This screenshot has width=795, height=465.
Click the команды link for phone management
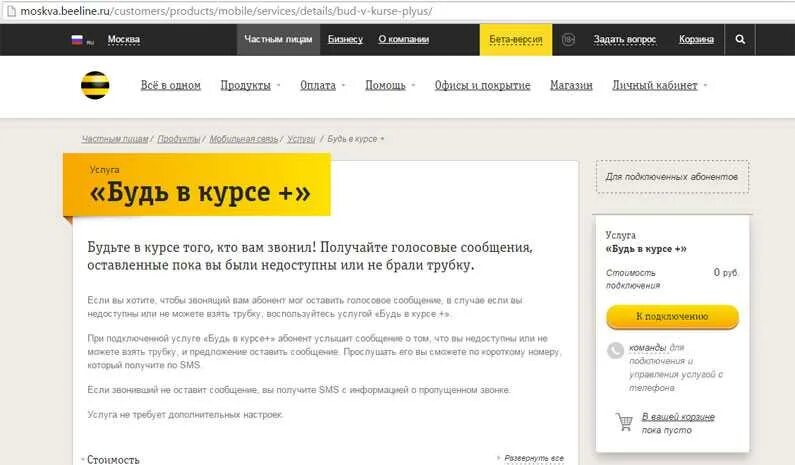(x=647, y=347)
